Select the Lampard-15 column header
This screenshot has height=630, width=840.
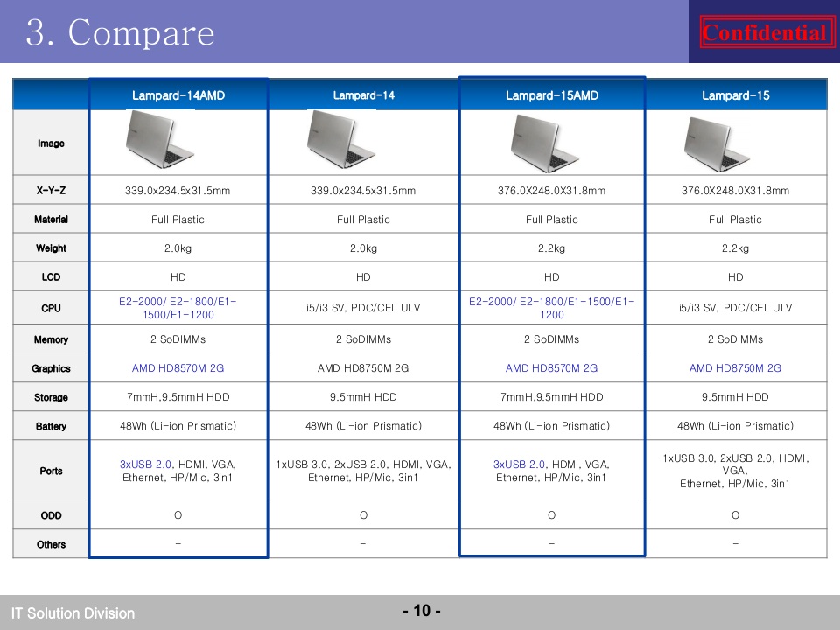coord(736,95)
